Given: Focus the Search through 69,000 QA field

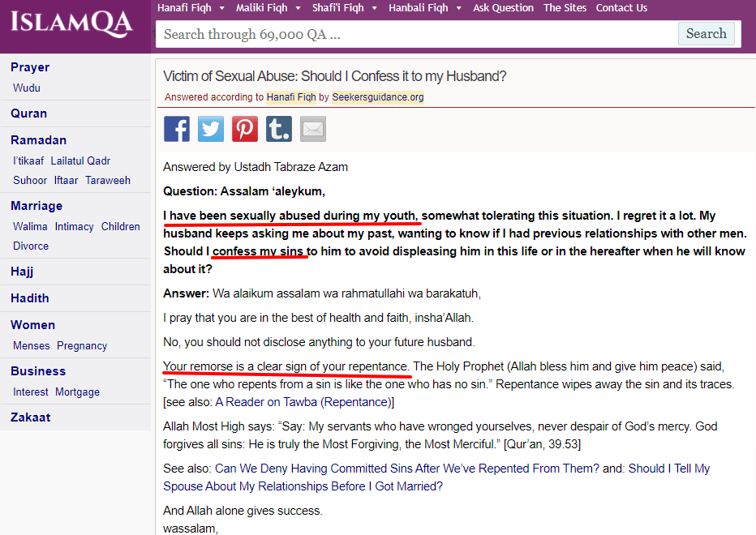Looking at the screenshot, I should tap(417, 34).
